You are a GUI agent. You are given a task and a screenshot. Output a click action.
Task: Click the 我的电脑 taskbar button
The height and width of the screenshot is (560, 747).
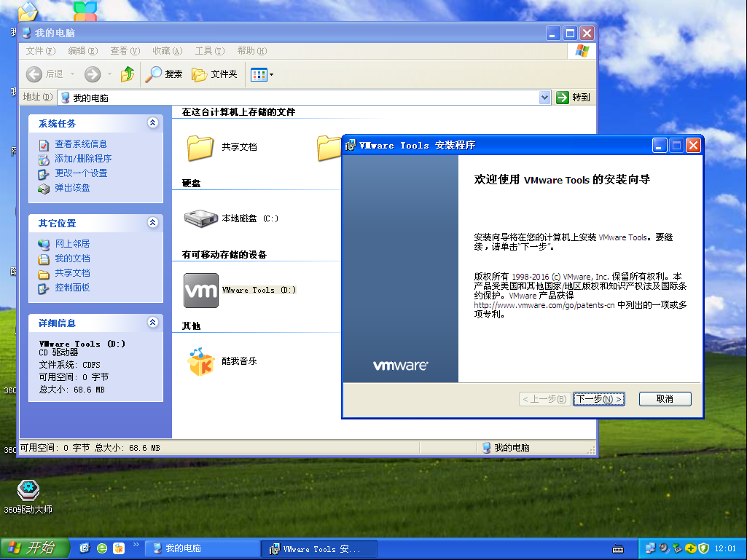coord(202,548)
